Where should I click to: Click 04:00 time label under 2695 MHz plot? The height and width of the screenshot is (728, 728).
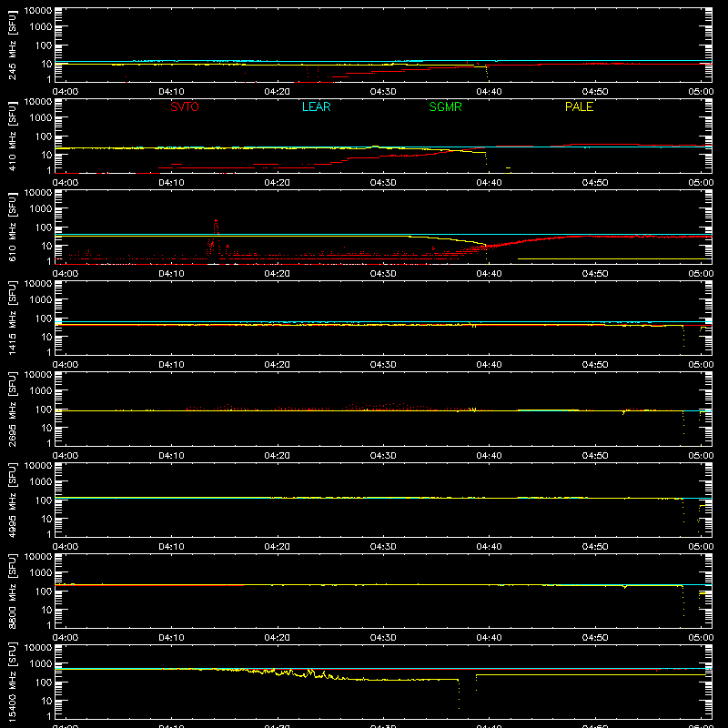click(65, 456)
